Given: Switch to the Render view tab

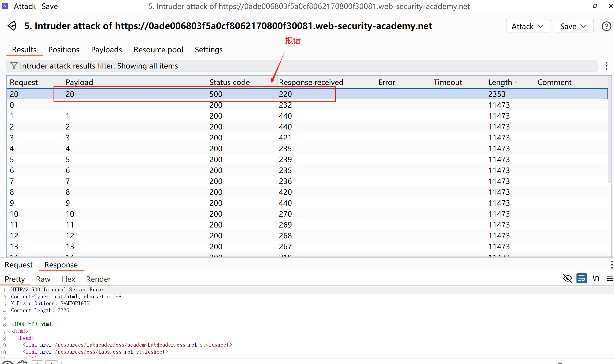Looking at the screenshot, I should pyautogui.click(x=98, y=279).
